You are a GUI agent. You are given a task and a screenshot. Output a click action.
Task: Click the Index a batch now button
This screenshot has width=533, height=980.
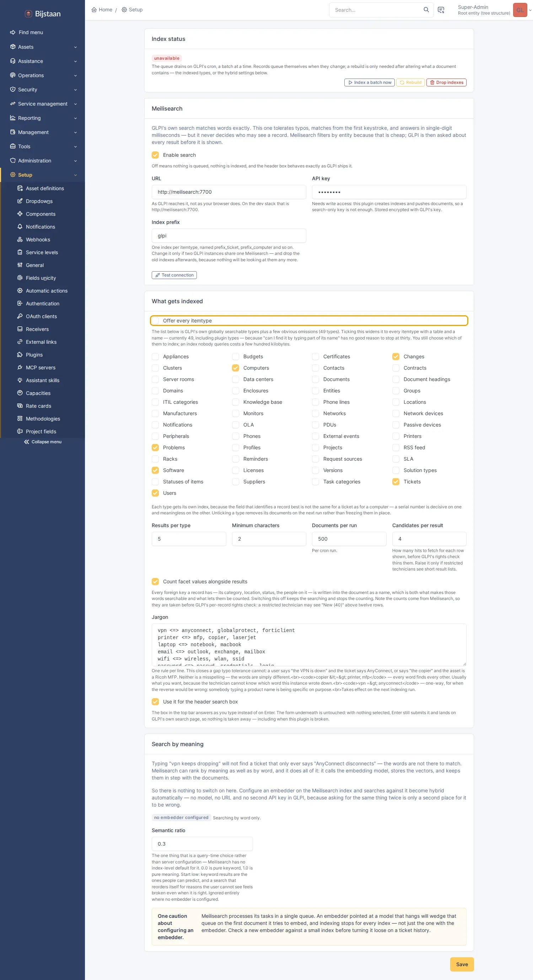(369, 82)
